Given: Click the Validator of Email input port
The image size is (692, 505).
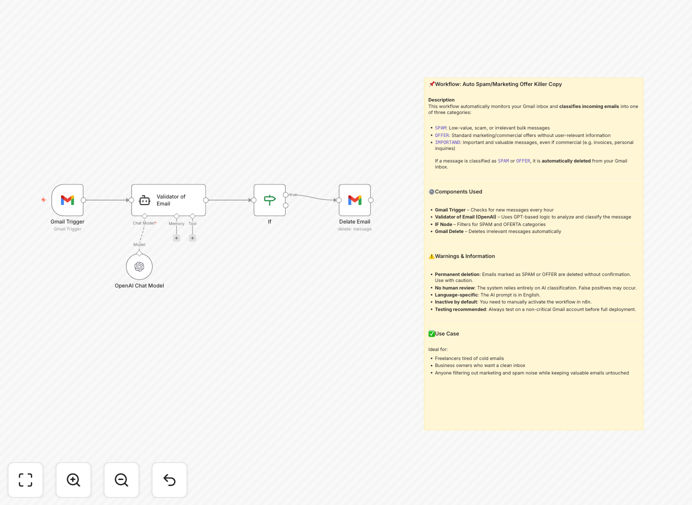Looking at the screenshot, I should pyautogui.click(x=131, y=200).
